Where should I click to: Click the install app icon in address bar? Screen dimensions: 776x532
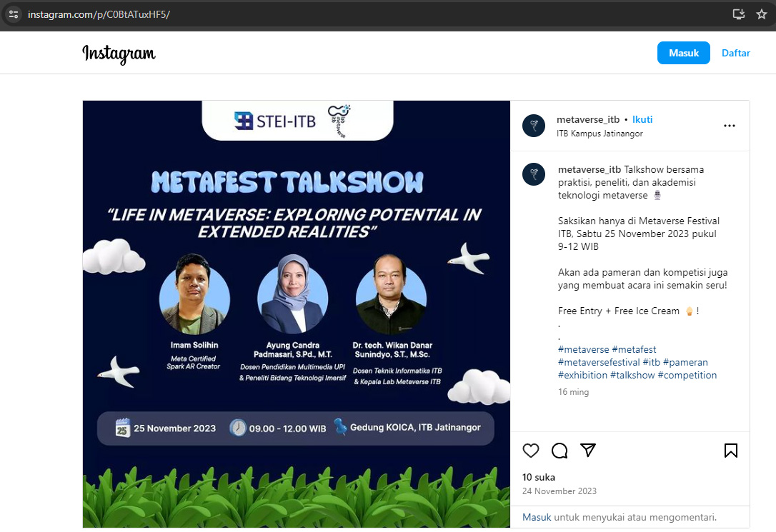tap(738, 14)
